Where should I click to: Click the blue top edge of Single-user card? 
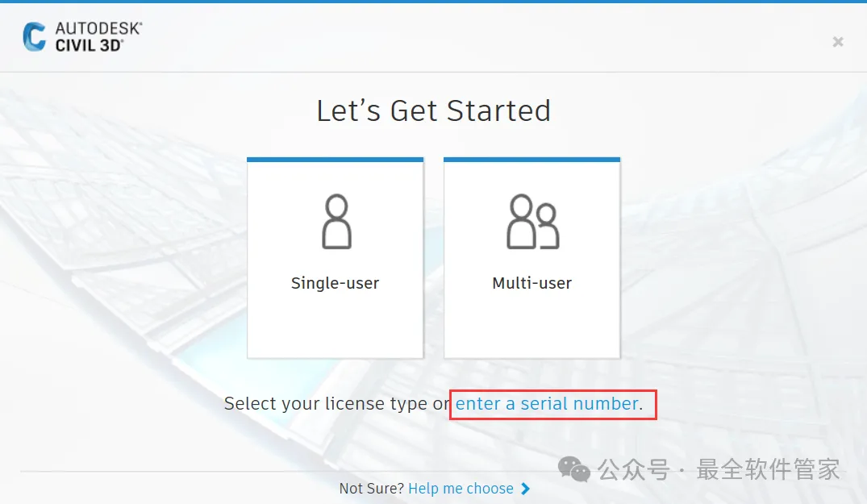coord(335,160)
